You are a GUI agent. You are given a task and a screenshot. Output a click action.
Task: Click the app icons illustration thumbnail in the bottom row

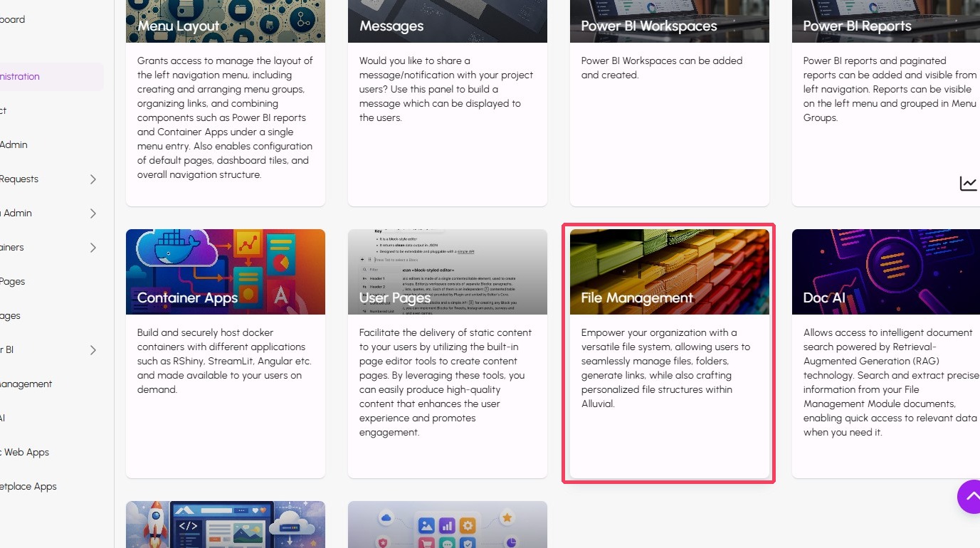448,525
